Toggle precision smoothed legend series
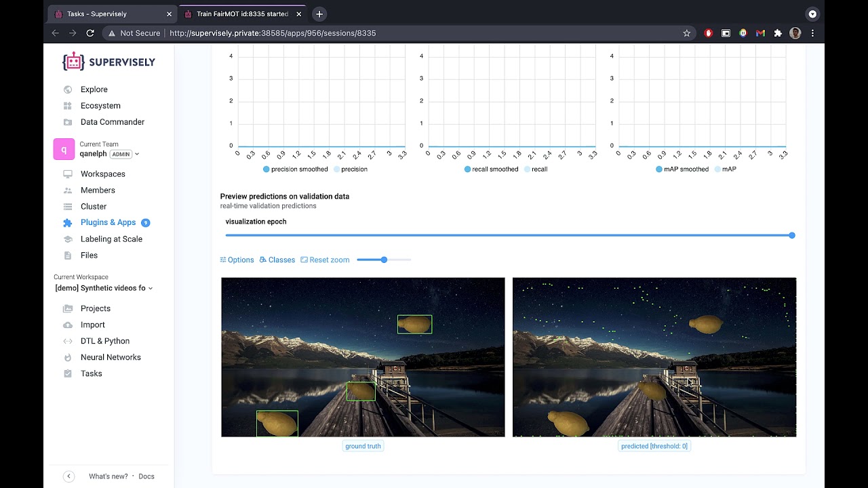This screenshot has height=488, width=868. [x=295, y=169]
